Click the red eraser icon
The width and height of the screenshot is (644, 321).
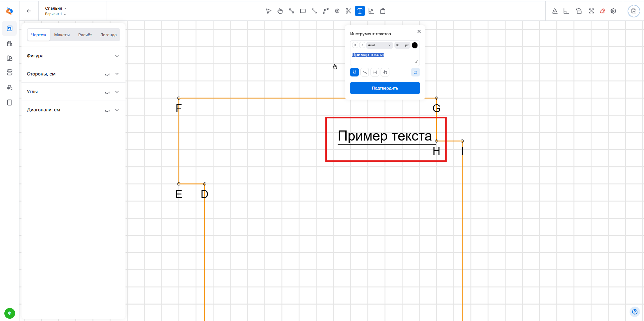[602, 11]
